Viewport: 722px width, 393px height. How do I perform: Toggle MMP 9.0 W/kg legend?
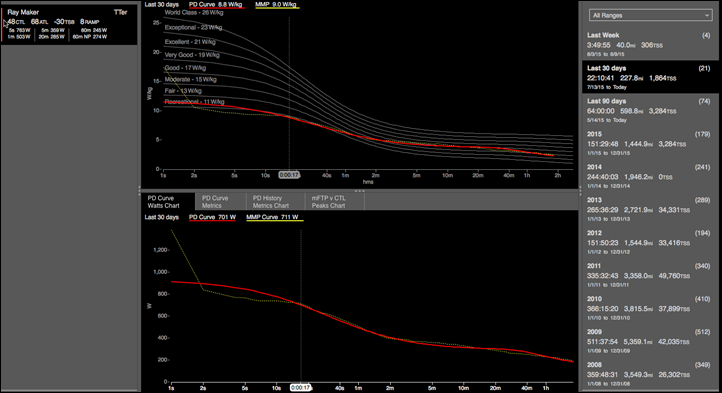click(276, 5)
